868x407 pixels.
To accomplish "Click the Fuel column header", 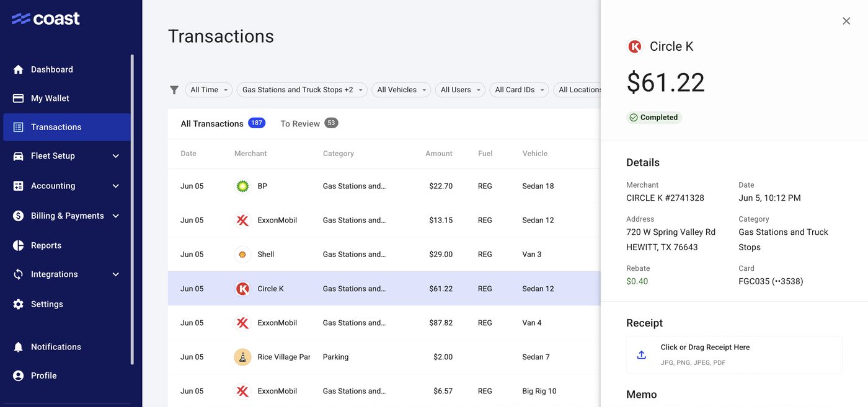I will pyautogui.click(x=485, y=154).
